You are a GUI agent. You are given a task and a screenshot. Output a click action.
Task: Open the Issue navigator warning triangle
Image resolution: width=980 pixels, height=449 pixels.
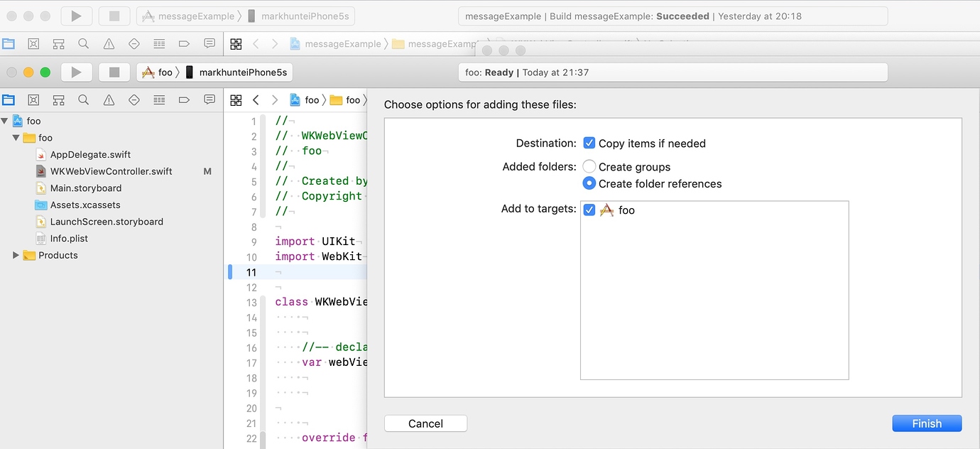(109, 99)
